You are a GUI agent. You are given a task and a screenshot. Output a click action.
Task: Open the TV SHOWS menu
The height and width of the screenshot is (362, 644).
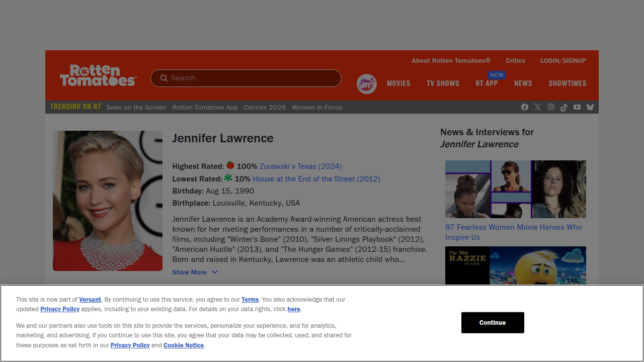point(443,83)
